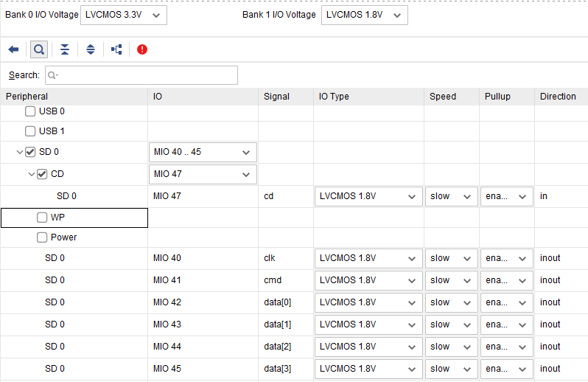This screenshot has height=382, width=588.
Task: Select the MIO 44 cell in data[2] row
Action: pyautogui.click(x=203, y=347)
